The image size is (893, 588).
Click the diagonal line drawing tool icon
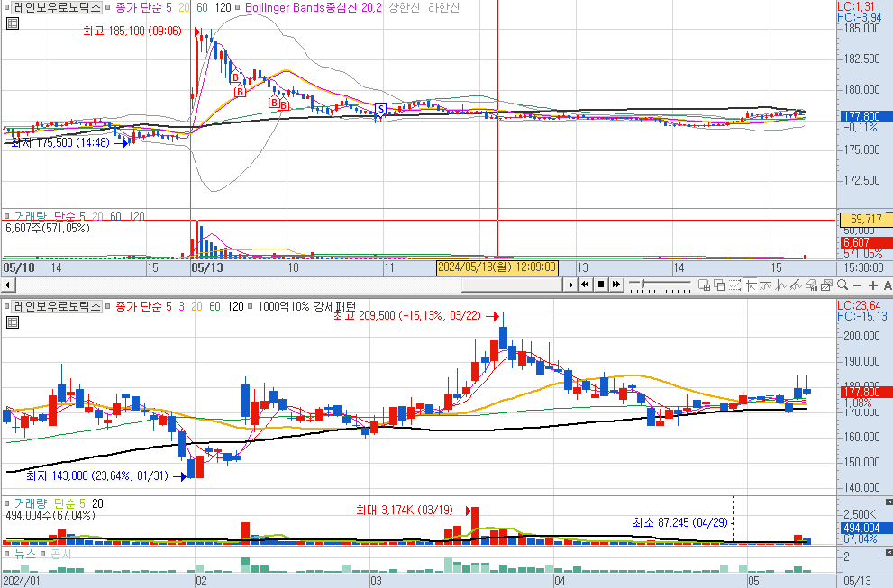[x=797, y=285]
